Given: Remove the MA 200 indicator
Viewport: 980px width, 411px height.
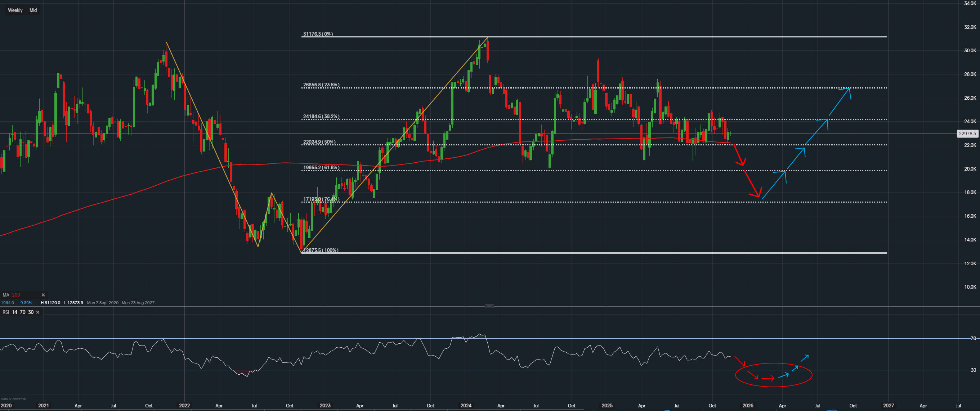Looking at the screenshot, I should [x=43, y=295].
